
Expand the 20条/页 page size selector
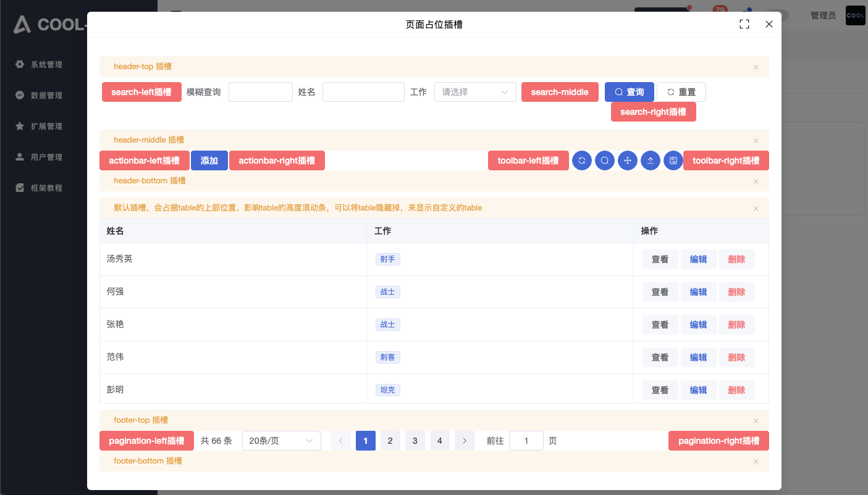281,441
